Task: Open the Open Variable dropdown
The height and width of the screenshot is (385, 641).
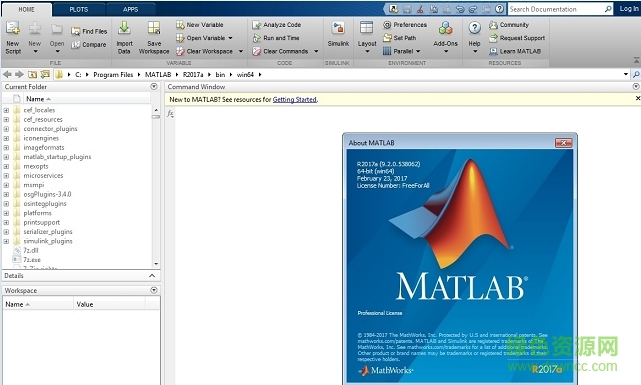Action: point(231,38)
